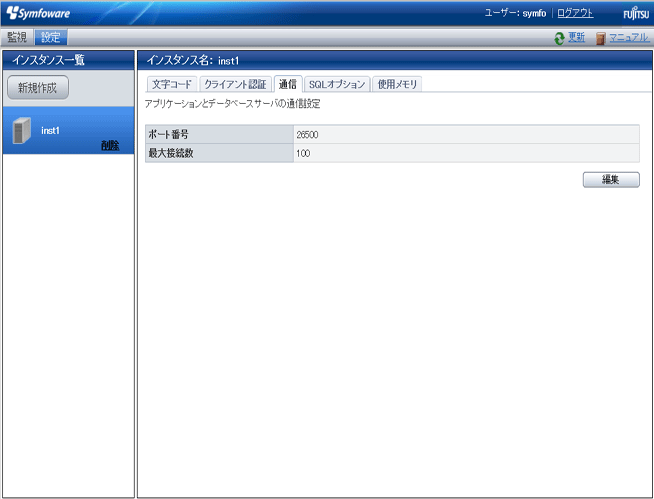This screenshot has width=654, height=499.
Task: Click the FUJITSU logo
Action: click(635, 14)
